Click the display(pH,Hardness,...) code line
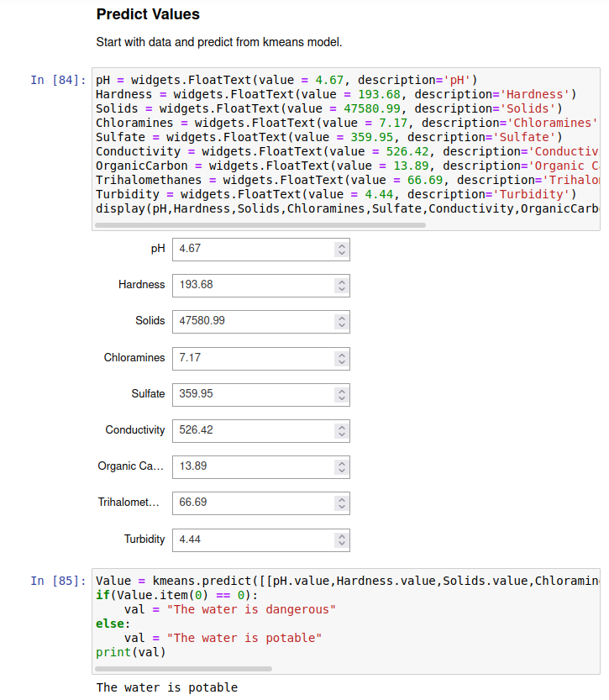Viewport: 609px width, 700px height. (348, 209)
